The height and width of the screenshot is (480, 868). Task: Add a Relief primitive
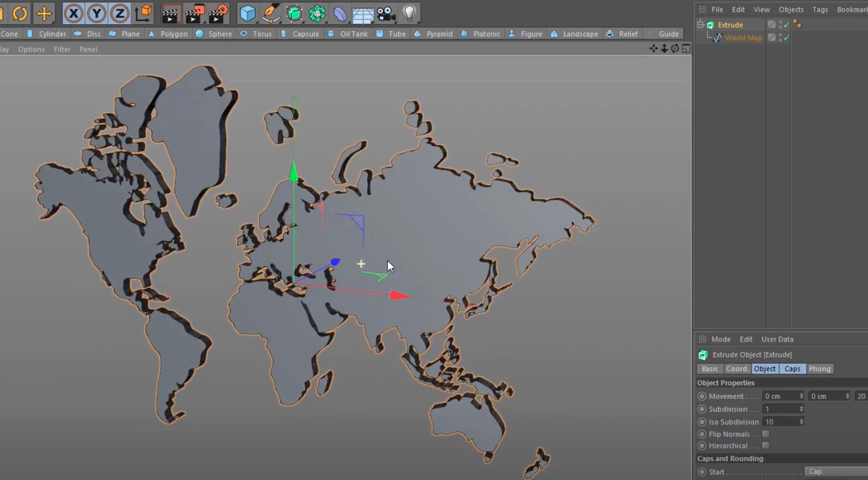coord(622,34)
